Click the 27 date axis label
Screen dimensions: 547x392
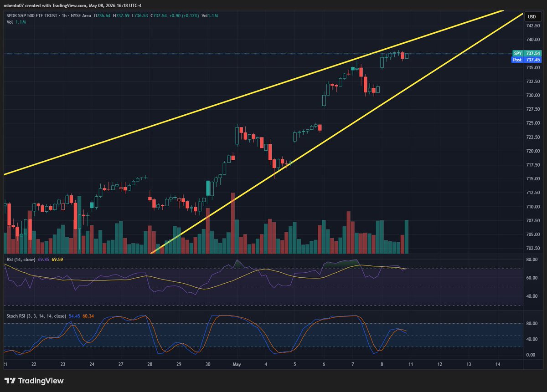(121, 364)
